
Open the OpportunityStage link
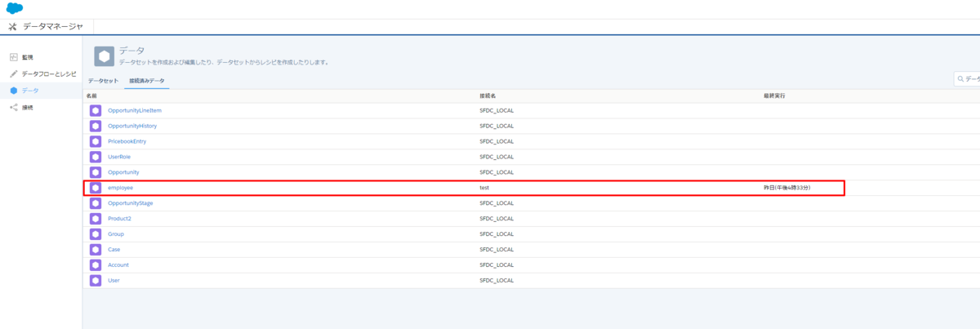coord(131,203)
